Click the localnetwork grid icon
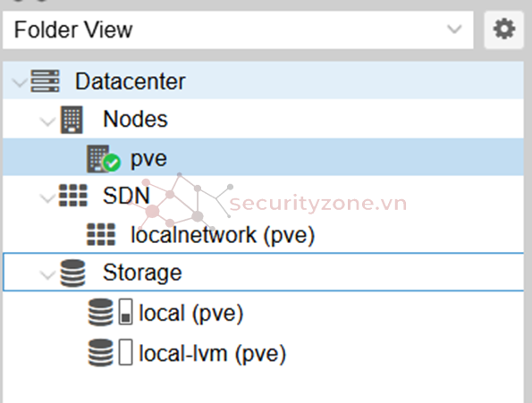 (101, 234)
